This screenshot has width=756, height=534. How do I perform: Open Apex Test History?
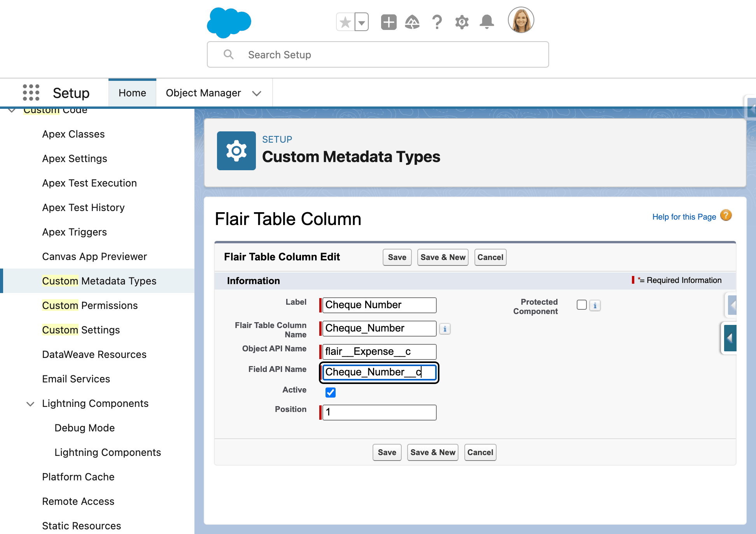pos(83,208)
